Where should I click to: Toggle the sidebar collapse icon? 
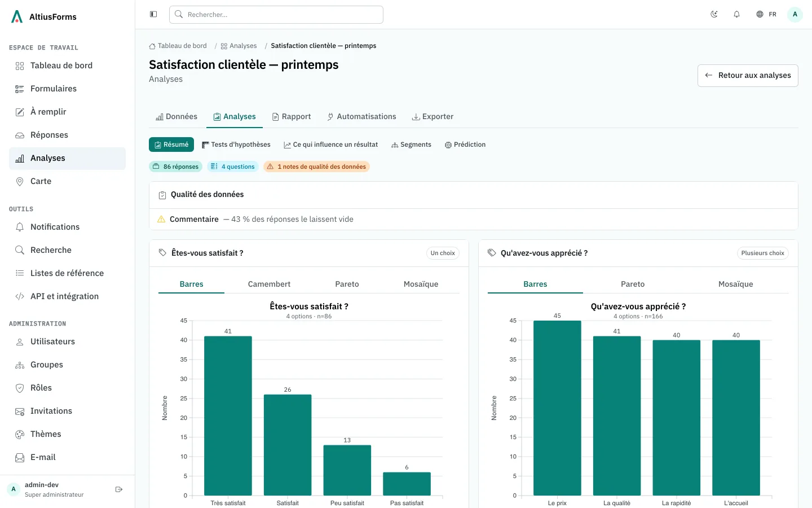click(153, 14)
